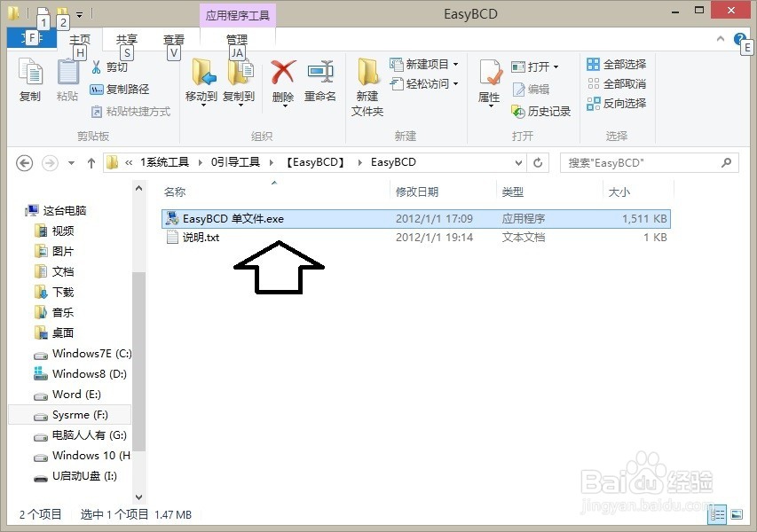This screenshot has height=532, width=757.
Task: Open Pictures (图片) folder in sidebar
Action: click(63, 251)
